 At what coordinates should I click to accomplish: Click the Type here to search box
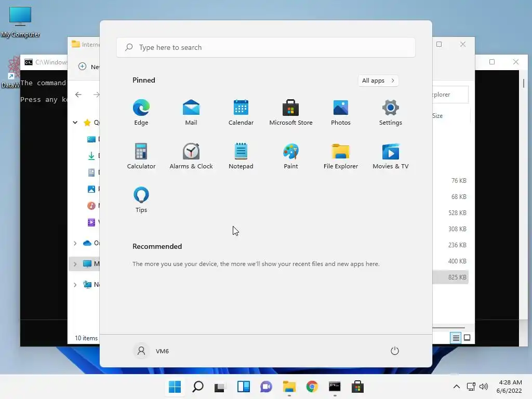266,47
